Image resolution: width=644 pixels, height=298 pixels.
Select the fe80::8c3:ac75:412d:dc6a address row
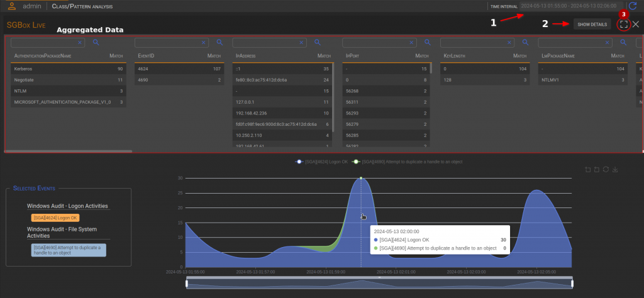pyautogui.click(x=282, y=80)
